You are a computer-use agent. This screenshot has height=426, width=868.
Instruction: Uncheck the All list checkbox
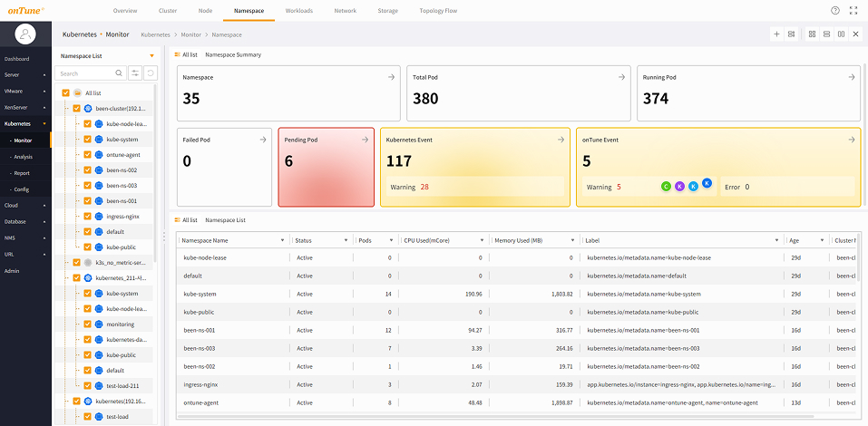point(66,93)
